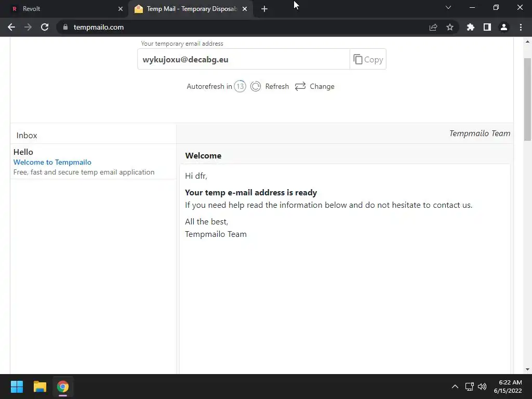Viewport: 532px width, 399px height.
Task: Open the tab search chevron
Action: 448,7
